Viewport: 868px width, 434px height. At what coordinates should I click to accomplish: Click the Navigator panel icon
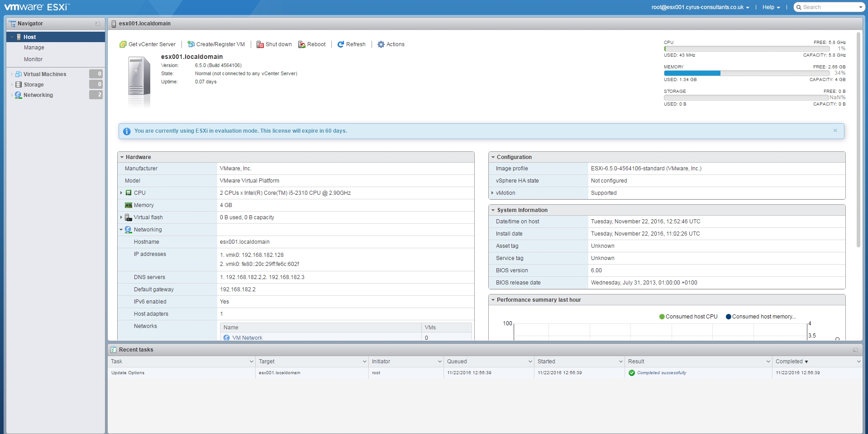tap(12, 24)
